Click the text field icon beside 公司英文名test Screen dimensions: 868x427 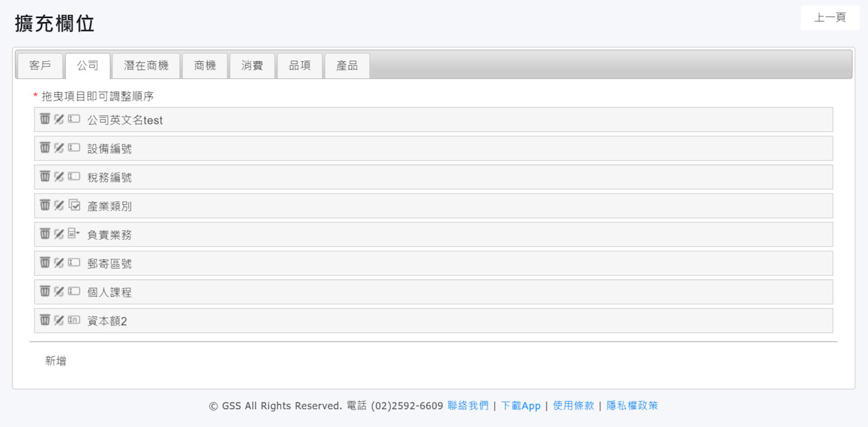click(74, 119)
